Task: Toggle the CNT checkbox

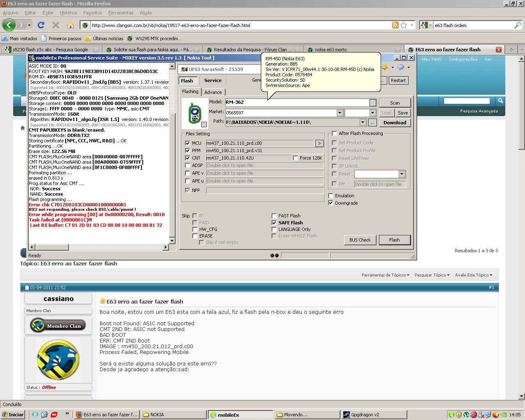Action: pyautogui.click(x=187, y=158)
